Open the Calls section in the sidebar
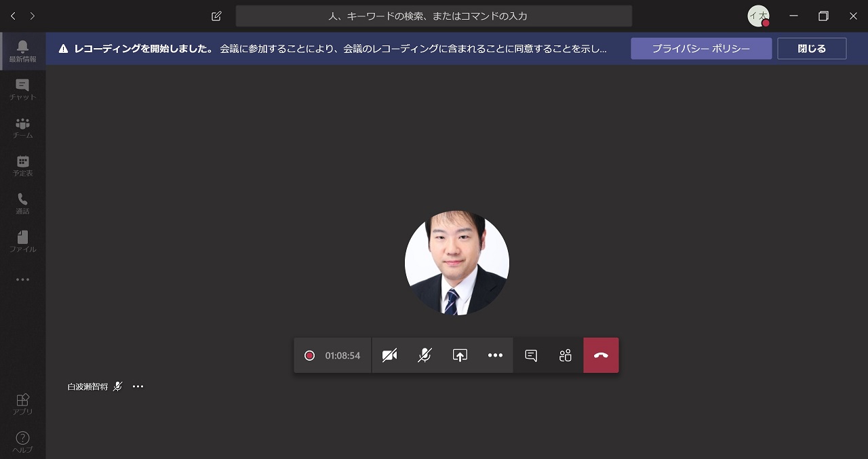The width and height of the screenshot is (868, 459). point(22,203)
